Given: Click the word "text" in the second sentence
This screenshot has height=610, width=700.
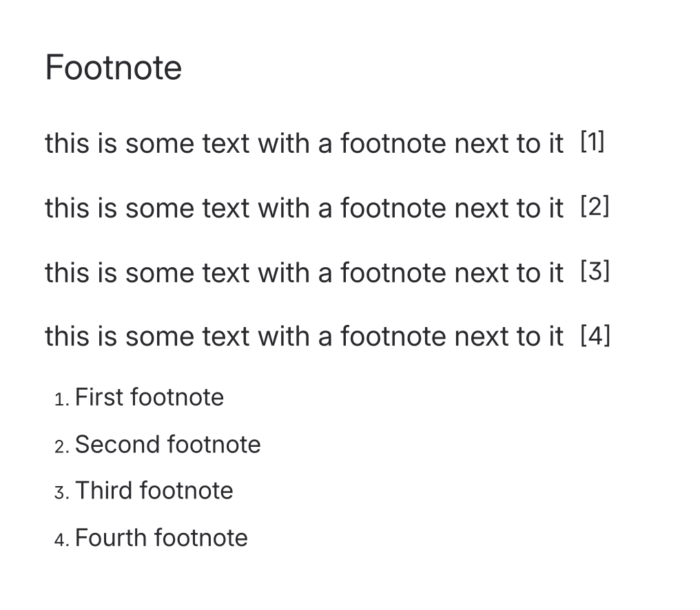Looking at the screenshot, I should tap(225, 209).
